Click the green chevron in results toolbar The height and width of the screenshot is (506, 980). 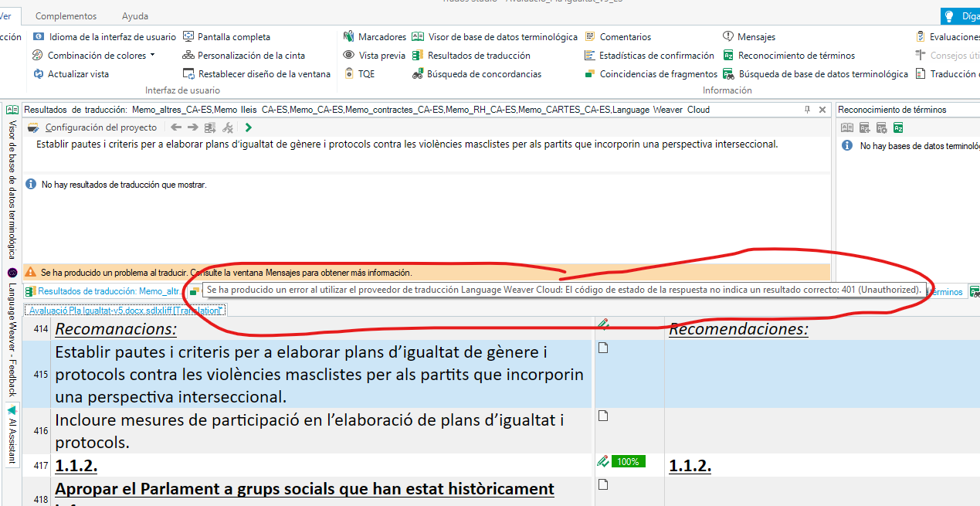[x=248, y=127]
